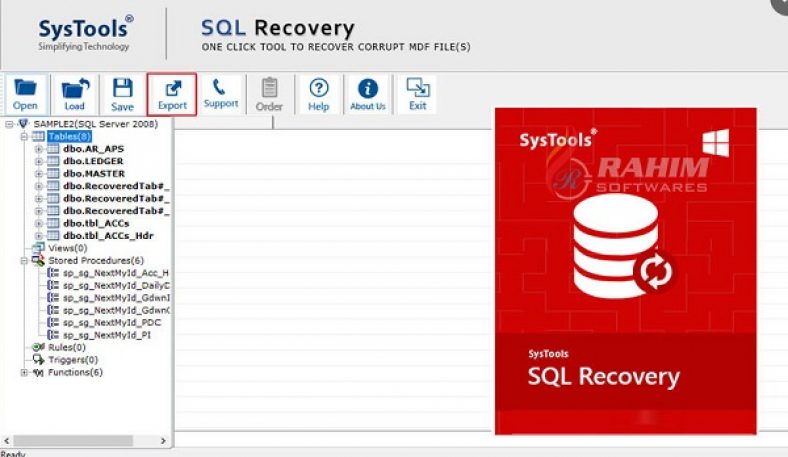Select sp_sg_NextMyId_PI procedure label
The height and width of the screenshot is (457, 788).
point(107,335)
